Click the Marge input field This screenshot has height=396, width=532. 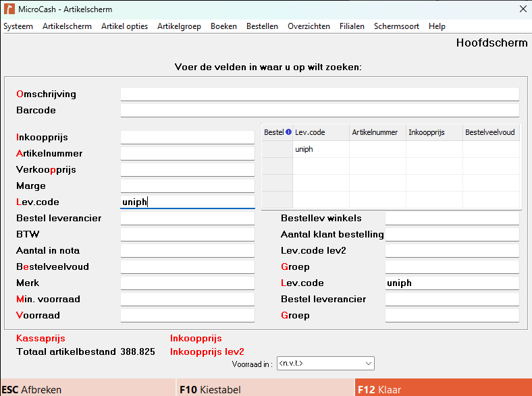(x=187, y=186)
